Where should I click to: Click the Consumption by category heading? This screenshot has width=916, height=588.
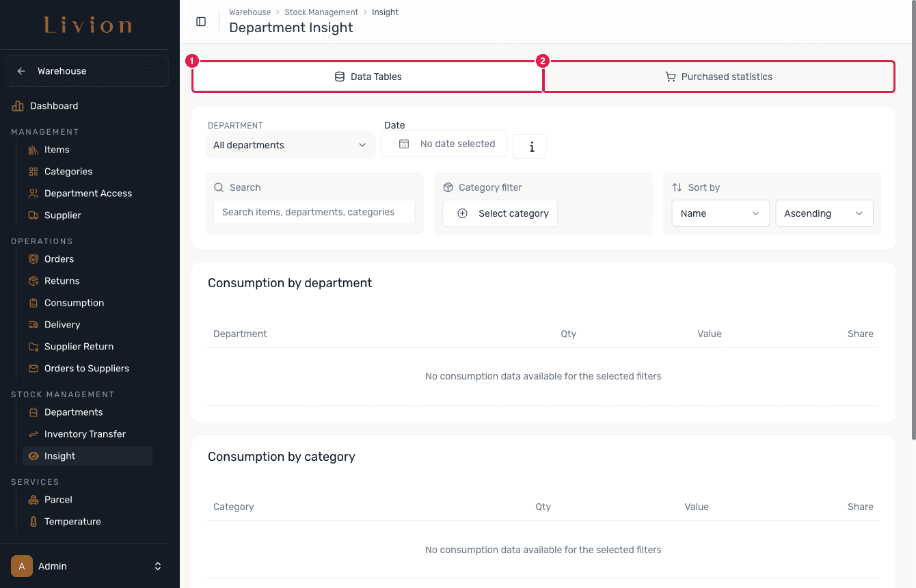click(x=282, y=457)
